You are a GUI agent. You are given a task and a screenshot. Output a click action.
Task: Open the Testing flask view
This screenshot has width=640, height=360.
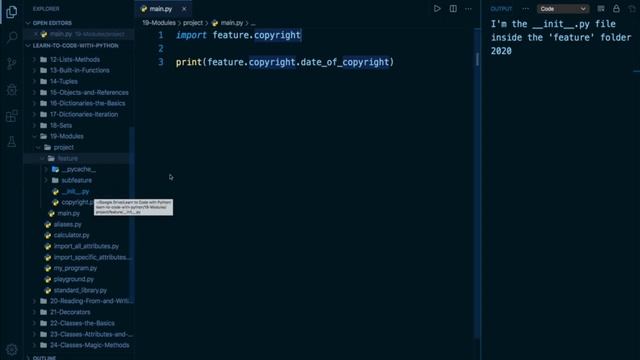(x=11, y=142)
